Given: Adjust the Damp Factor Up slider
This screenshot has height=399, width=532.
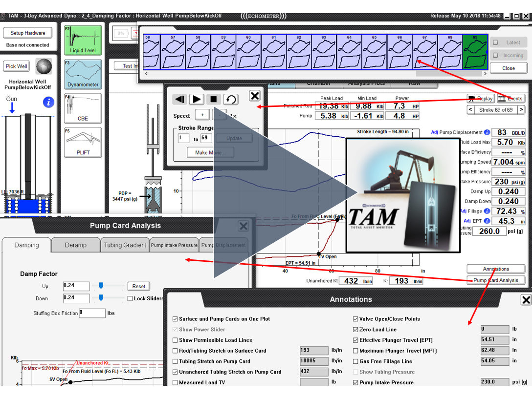Looking at the screenshot, I should [101, 286].
